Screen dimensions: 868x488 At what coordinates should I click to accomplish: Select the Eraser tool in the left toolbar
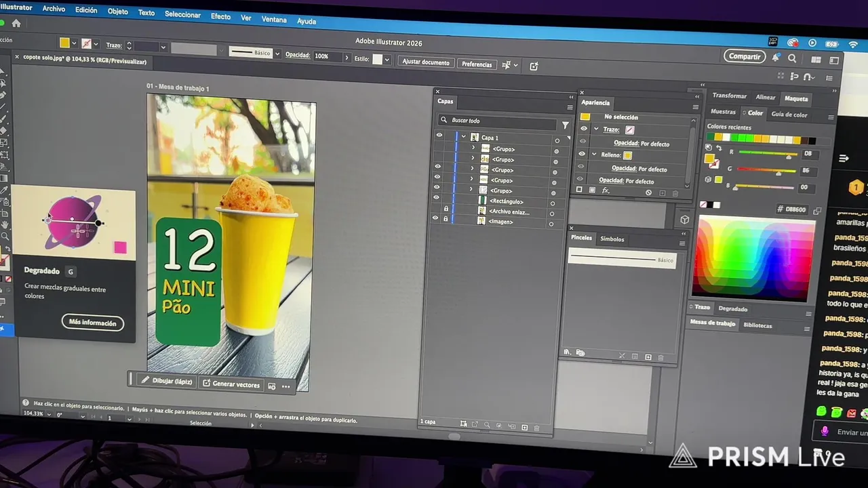tap(3, 130)
